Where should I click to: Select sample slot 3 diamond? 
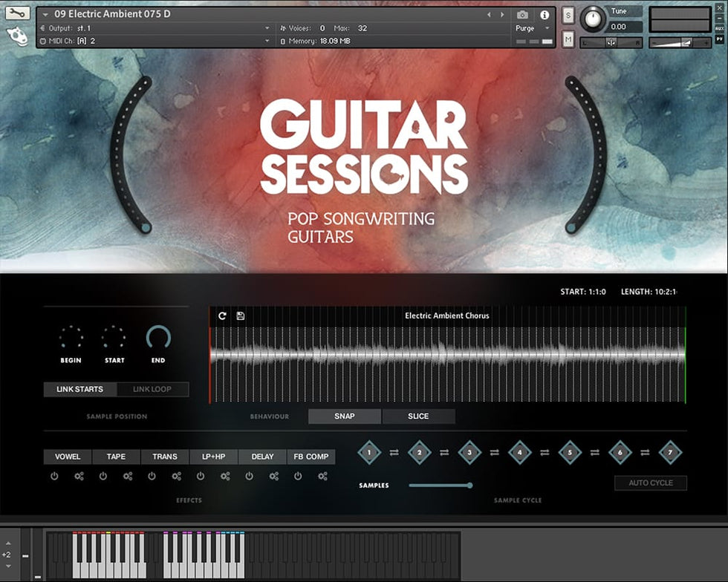(469, 451)
